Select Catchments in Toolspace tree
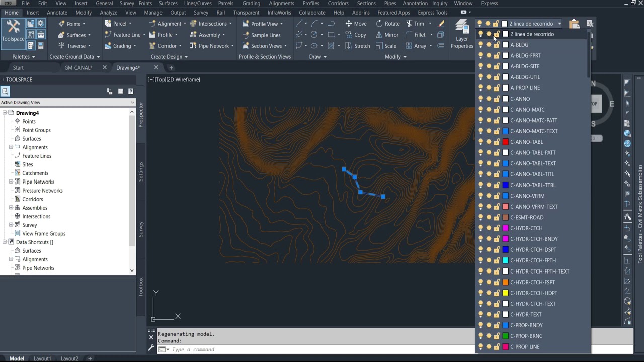Screen dimensions: 644x362 click(35, 173)
